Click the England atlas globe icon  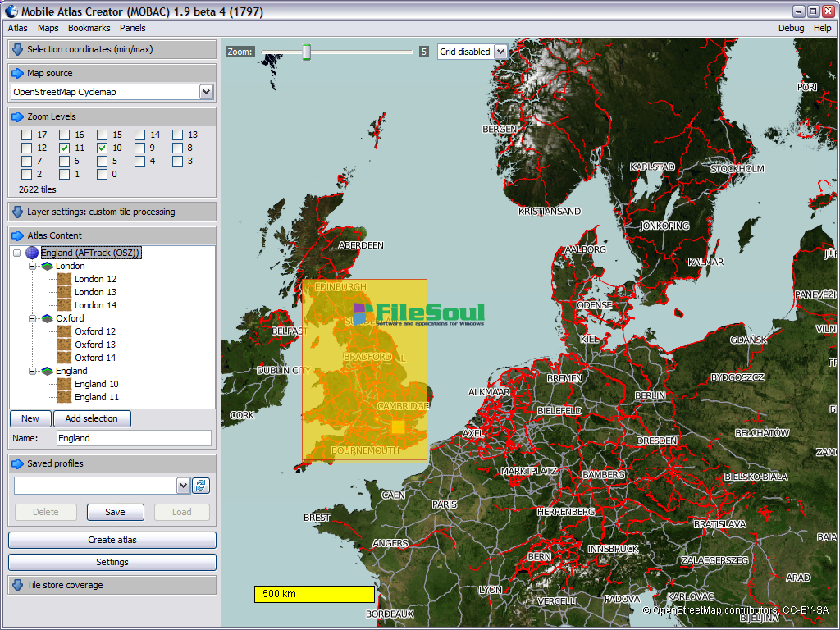32,253
